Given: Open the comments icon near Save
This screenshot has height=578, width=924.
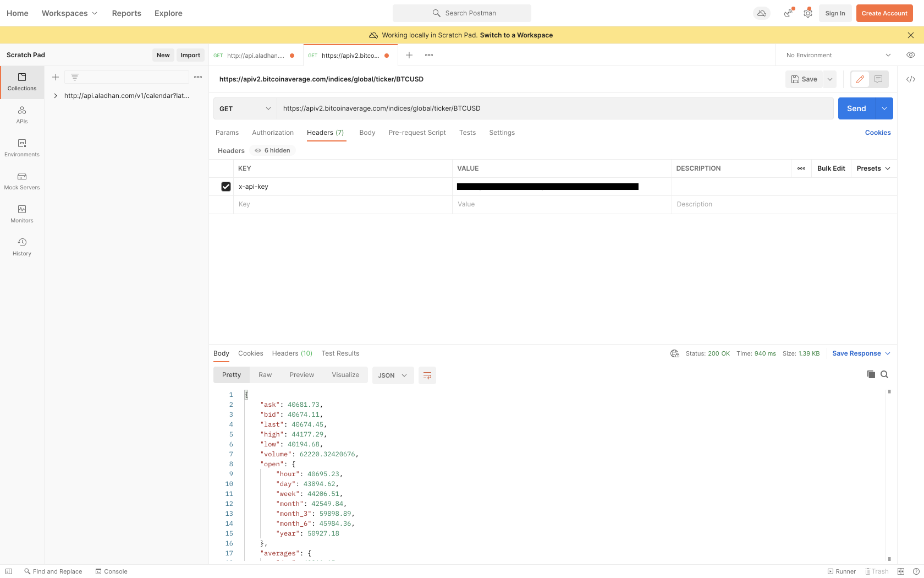Looking at the screenshot, I should point(878,79).
